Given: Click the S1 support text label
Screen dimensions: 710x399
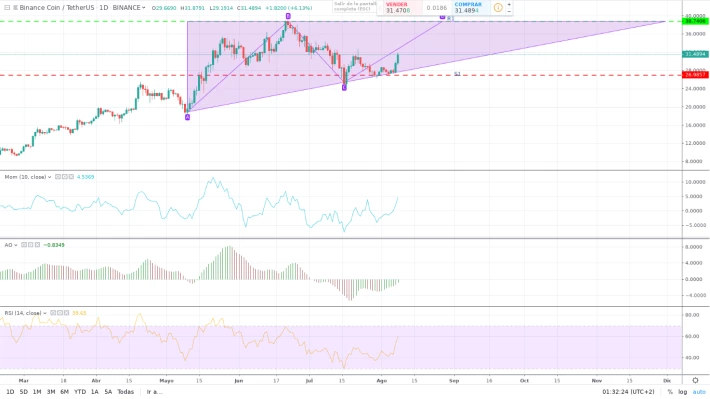Looking at the screenshot, I should click(457, 74).
